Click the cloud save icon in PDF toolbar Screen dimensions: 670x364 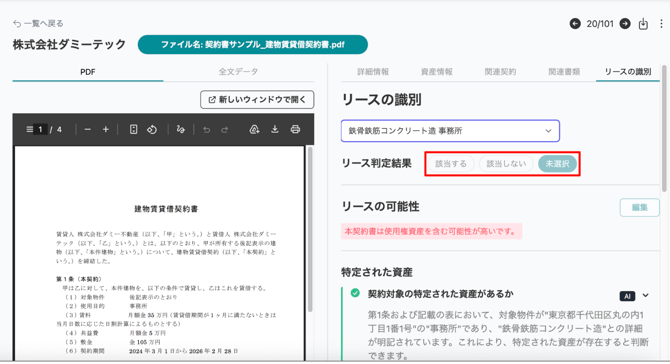[x=255, y=129]
